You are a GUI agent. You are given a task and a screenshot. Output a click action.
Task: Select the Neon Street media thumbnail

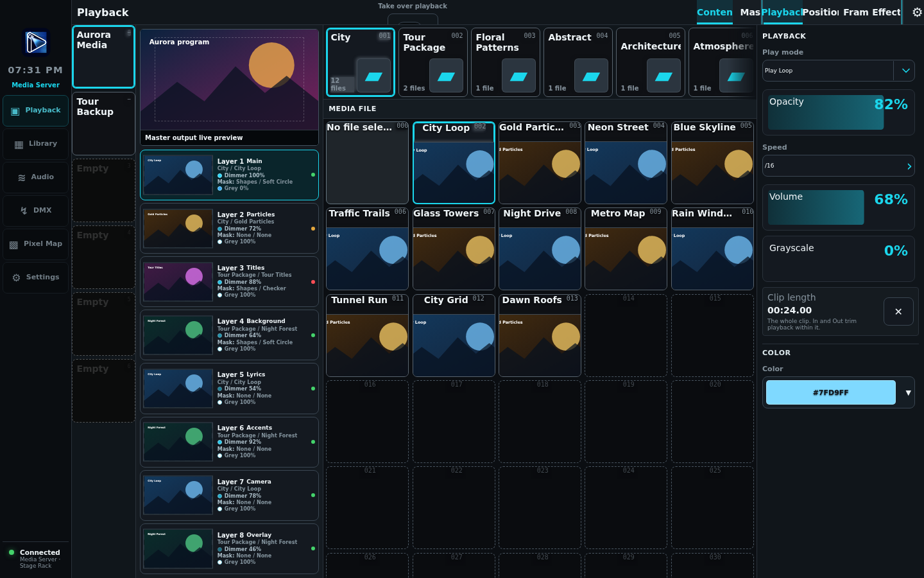[x=626, y=162]
